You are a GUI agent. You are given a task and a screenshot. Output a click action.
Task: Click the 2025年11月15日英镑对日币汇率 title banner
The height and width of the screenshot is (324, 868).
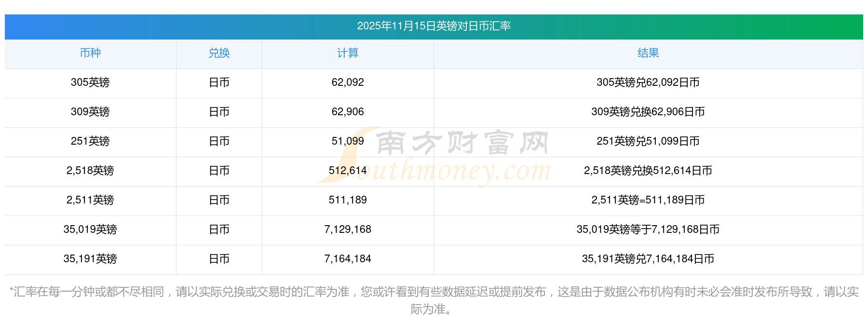[434, 26]
